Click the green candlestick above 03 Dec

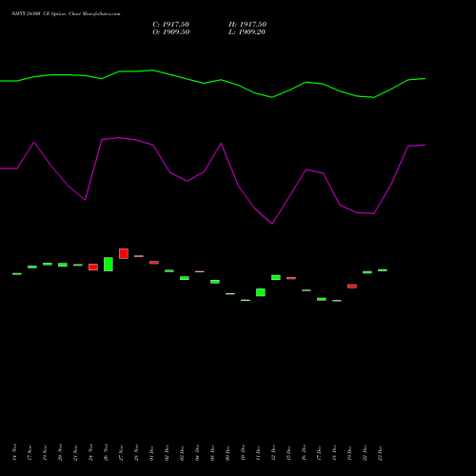[x=185, y=278]
